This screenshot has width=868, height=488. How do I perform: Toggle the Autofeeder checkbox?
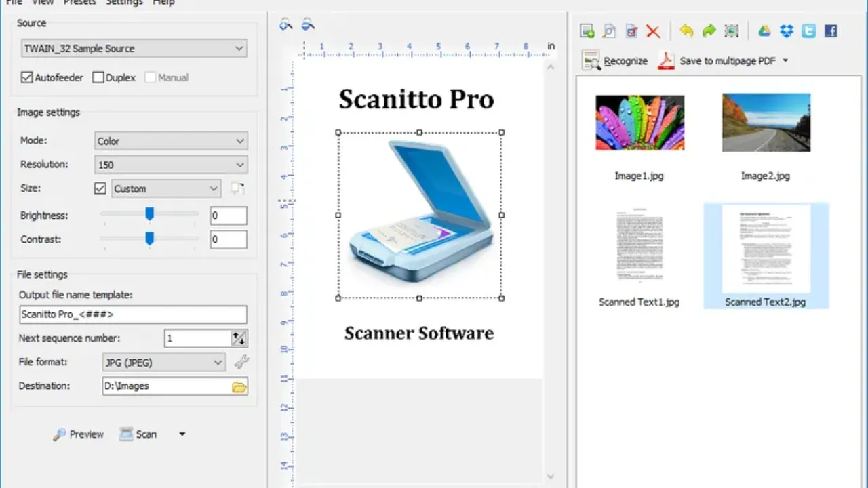pos(26,77)
